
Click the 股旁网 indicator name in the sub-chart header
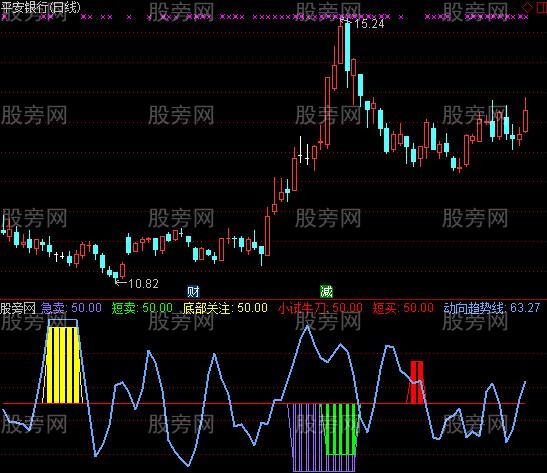[x=18, y=308]
